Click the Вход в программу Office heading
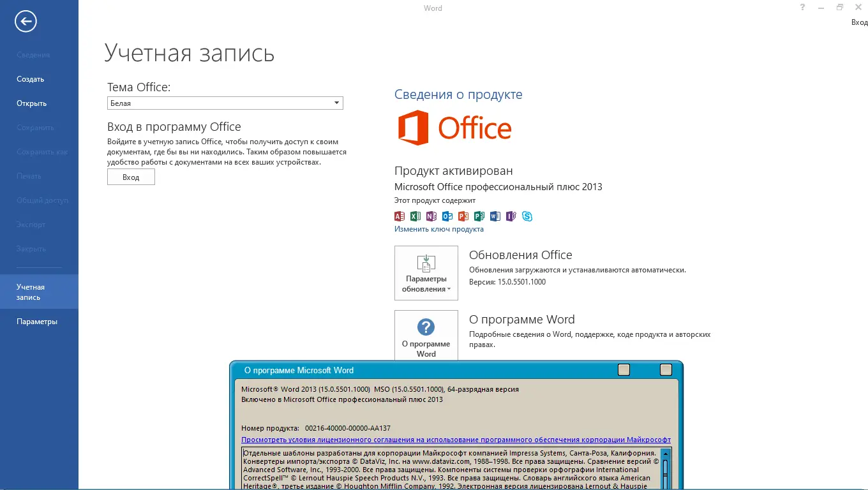The height and width of the screenshot is (490, 868). pyautogui.click(x=174, y=127)
